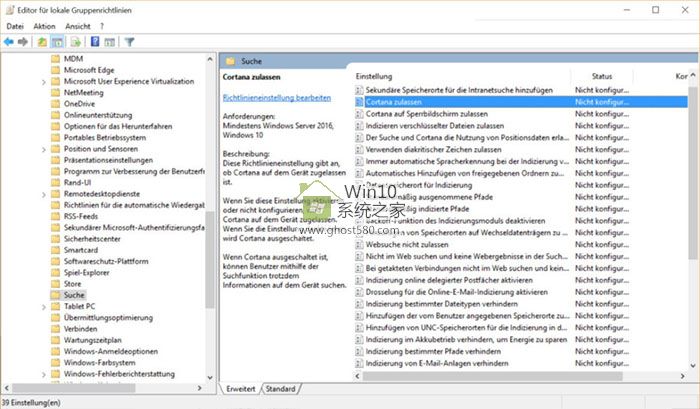Click the MDM folder icon
700x409 pixels.
click(x=55, y=58)
